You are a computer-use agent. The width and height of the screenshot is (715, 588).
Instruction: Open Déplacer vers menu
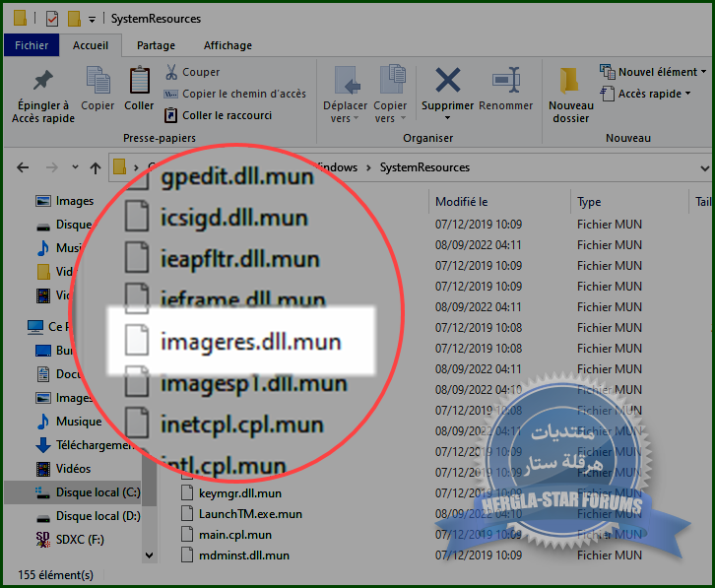345,95
